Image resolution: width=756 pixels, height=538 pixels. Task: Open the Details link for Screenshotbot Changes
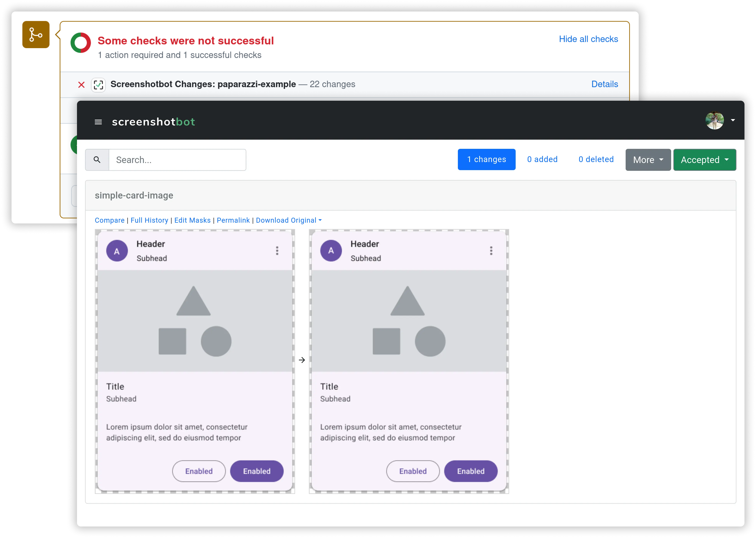point(605,84)
